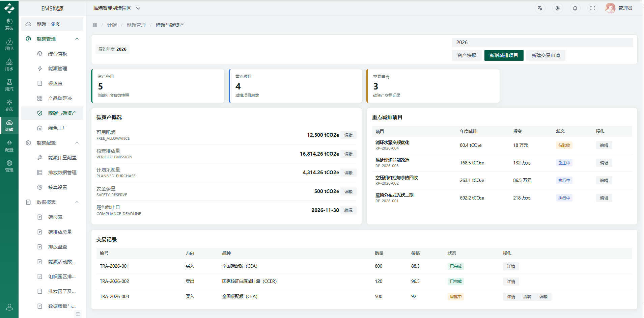644x318 pixels.
Task: Open the 看板 dashboard rail icon
Action: (x=9, y=24)
